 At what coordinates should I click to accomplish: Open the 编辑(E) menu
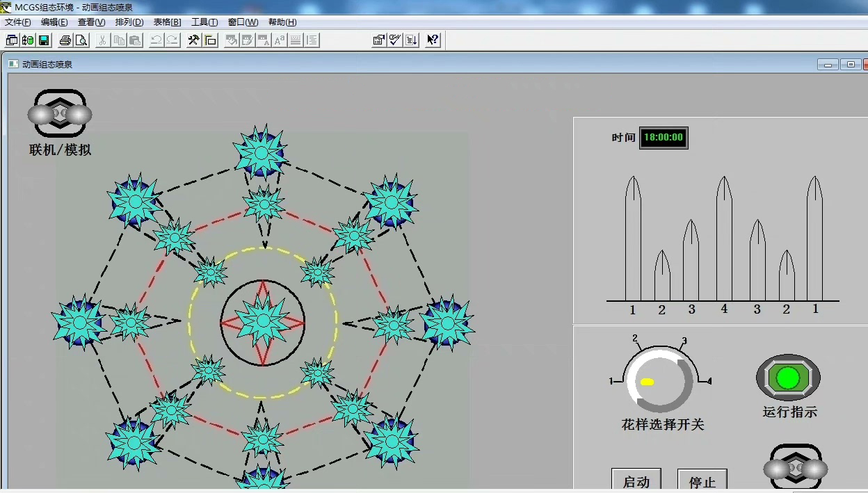(54, 22)
